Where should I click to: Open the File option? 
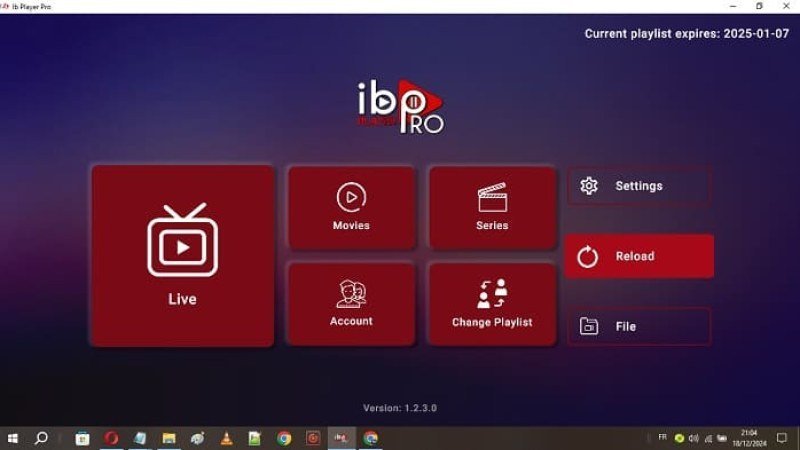(639, 326)
